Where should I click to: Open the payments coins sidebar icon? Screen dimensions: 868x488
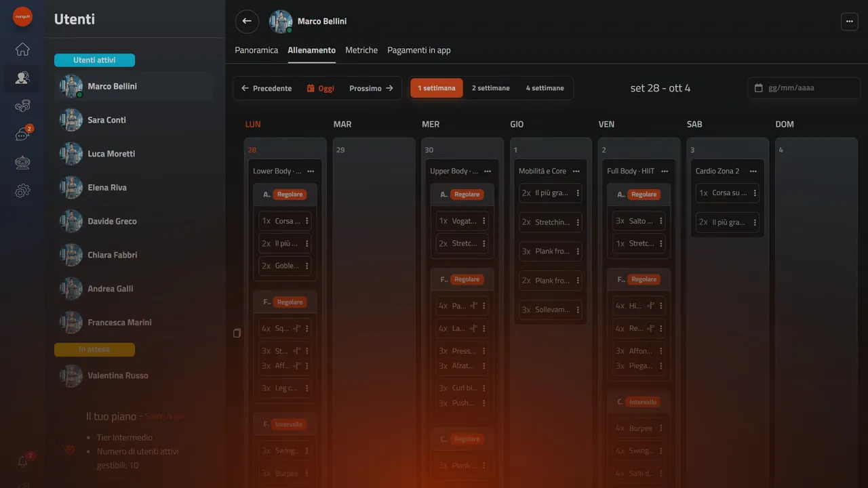[x=22, y=106]
